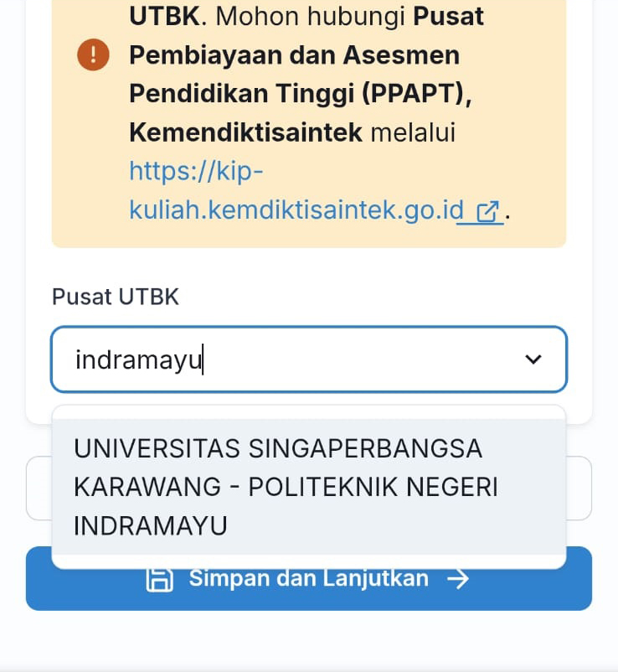
Task: Click the right arrow icon beside Lanjutkan
Action: pyautogui.click(x=458, y=579)
